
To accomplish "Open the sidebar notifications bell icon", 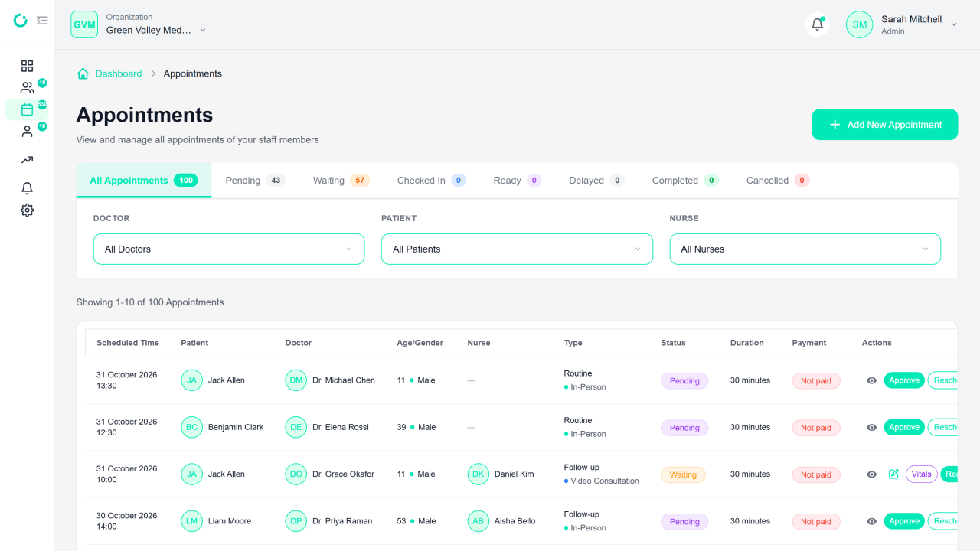I will (27, 188).
